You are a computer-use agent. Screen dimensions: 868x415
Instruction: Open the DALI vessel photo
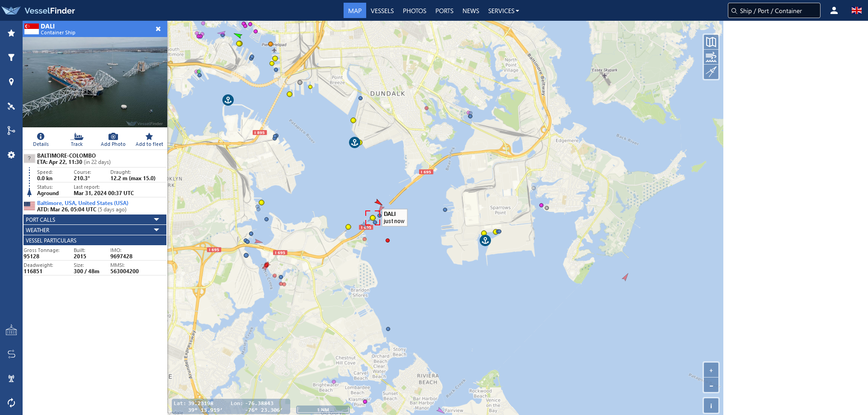click(95, 82)
